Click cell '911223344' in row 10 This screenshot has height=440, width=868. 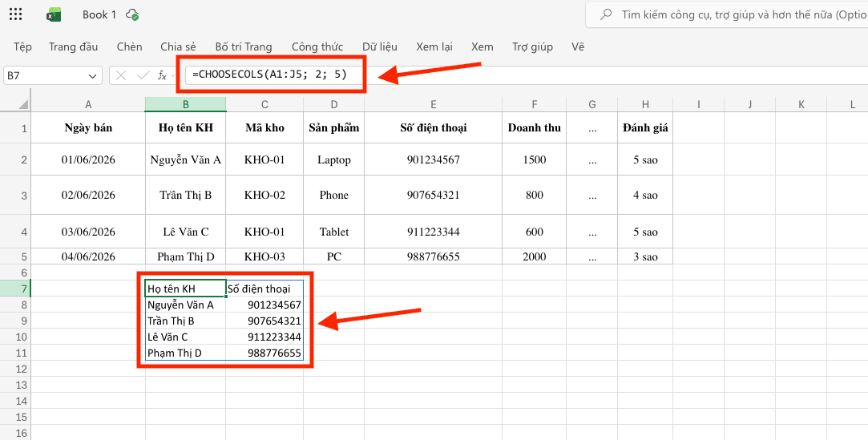pos(264,337)
